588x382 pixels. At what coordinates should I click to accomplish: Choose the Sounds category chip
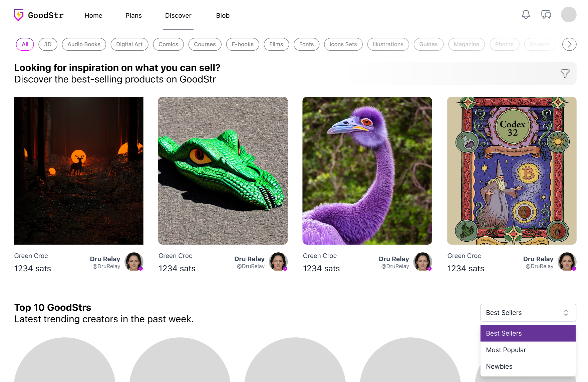pyautogui.click(x=540, y=44)
